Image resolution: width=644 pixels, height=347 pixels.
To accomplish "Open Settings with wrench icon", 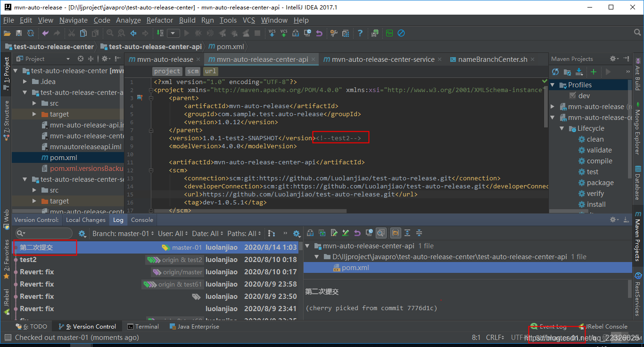I will pos(334,33).
